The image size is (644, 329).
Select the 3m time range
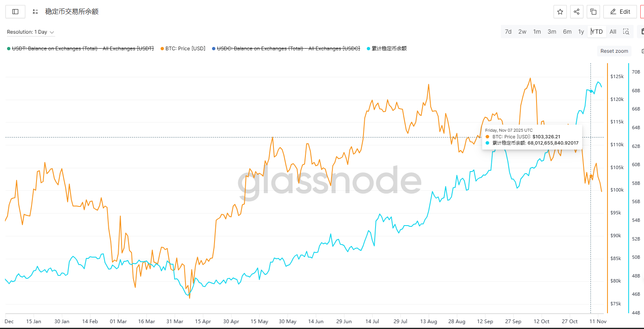point(552,32)
